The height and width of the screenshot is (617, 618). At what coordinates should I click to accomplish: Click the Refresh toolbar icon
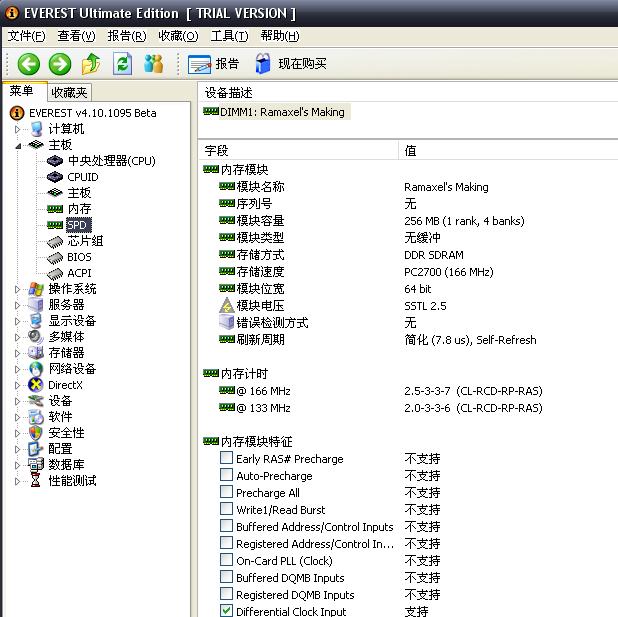[x=122, y=64]
